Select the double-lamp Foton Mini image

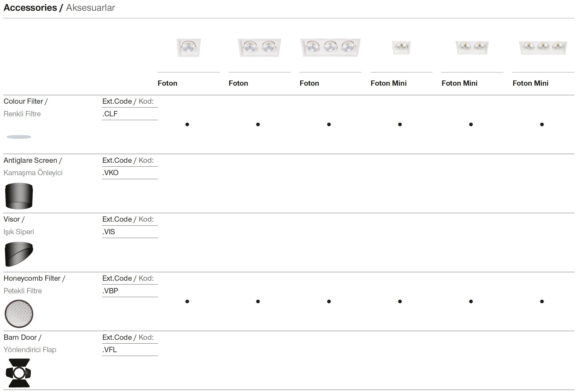[x=472, y=47]
